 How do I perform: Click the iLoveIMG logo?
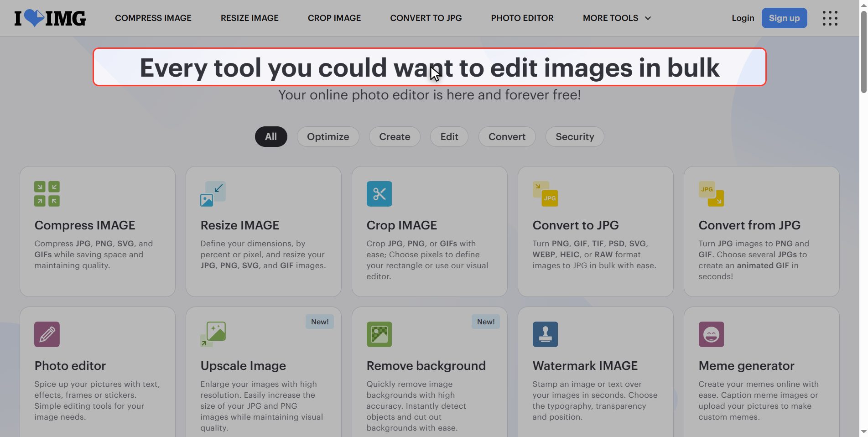point(50,18)
